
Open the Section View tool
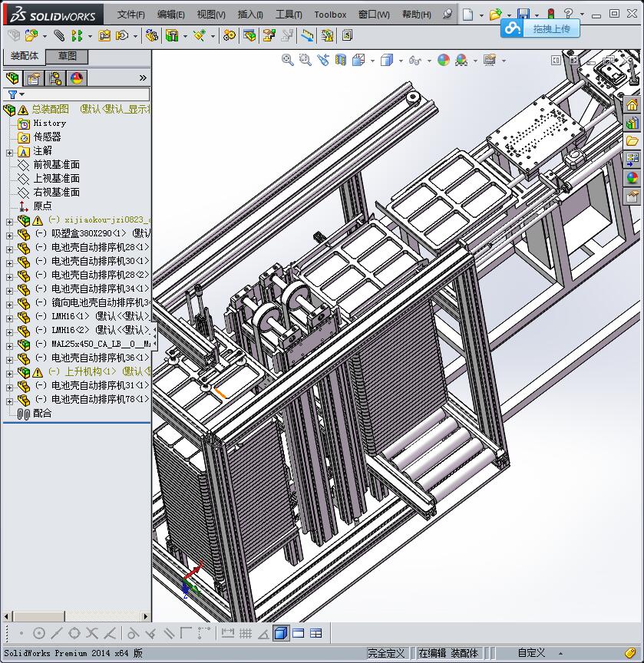pyautogui.click(x=340, y=60)
